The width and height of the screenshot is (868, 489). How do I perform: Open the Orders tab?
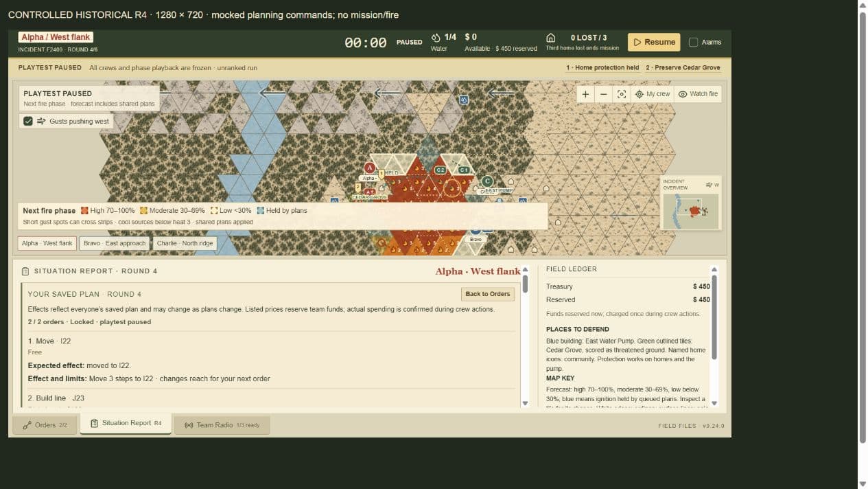[x=45, y=425]
